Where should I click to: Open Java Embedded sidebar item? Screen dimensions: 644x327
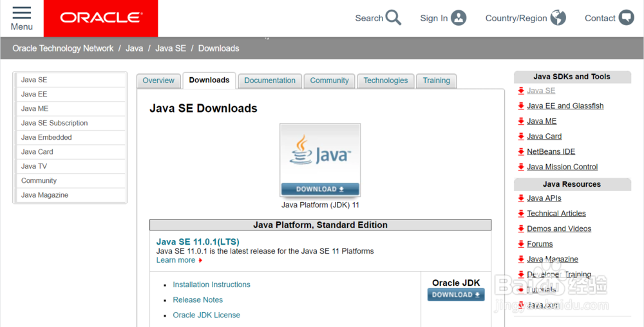(70, 138)
